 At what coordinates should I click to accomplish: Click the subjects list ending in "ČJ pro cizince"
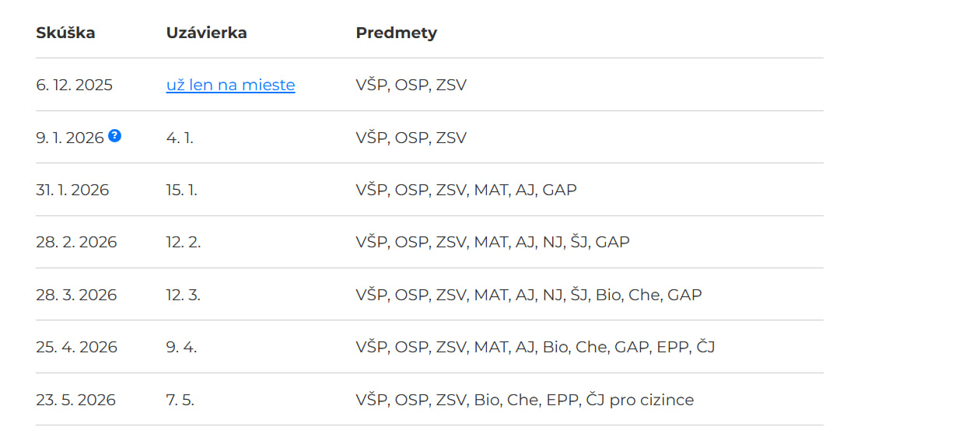click(524, 400)
